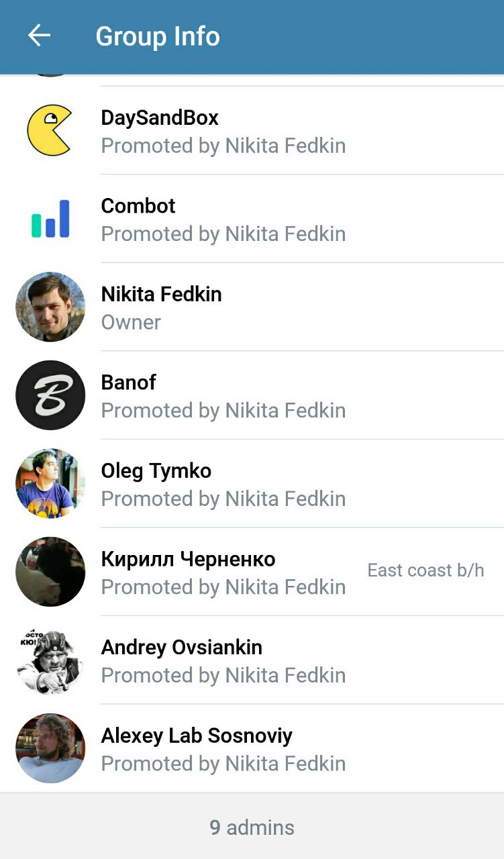Tap Combot bar chart avatar
This screenshot has width=504, height=859.
pyautogui.click(x=50, y=219)
